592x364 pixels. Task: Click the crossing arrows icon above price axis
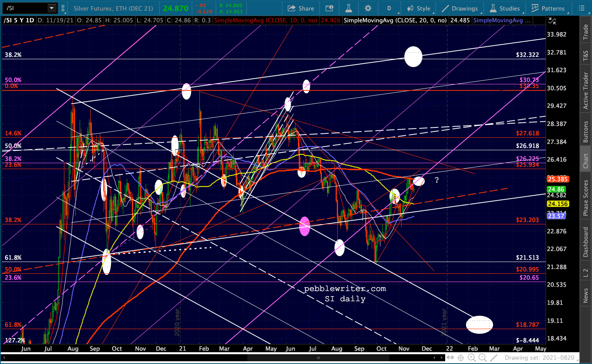point(552,21)
